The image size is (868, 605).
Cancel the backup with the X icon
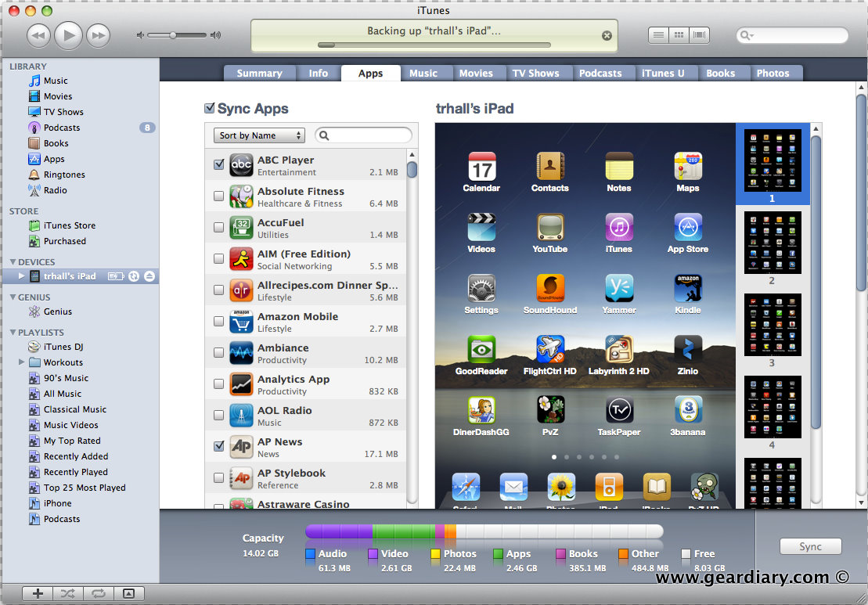(x=607, y=35)
